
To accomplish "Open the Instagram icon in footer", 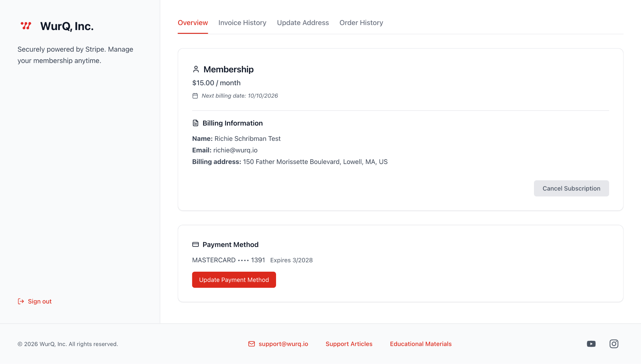I will (x=614, y=344).
